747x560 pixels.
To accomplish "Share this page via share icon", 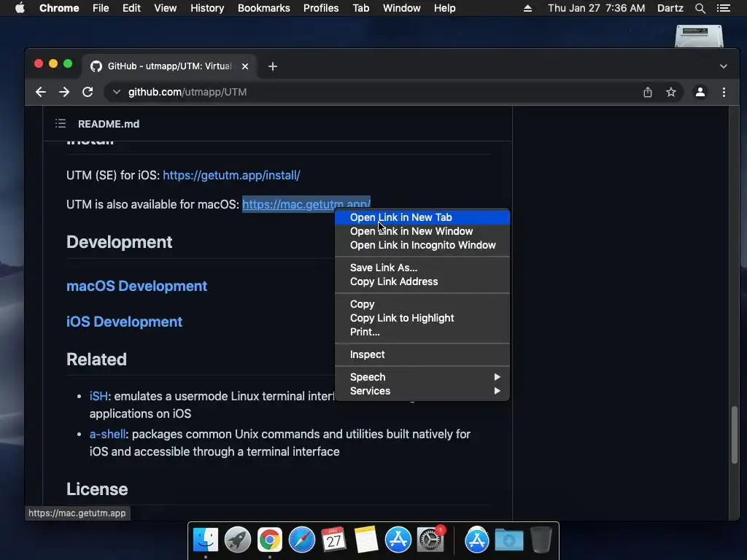I will 648,92.
